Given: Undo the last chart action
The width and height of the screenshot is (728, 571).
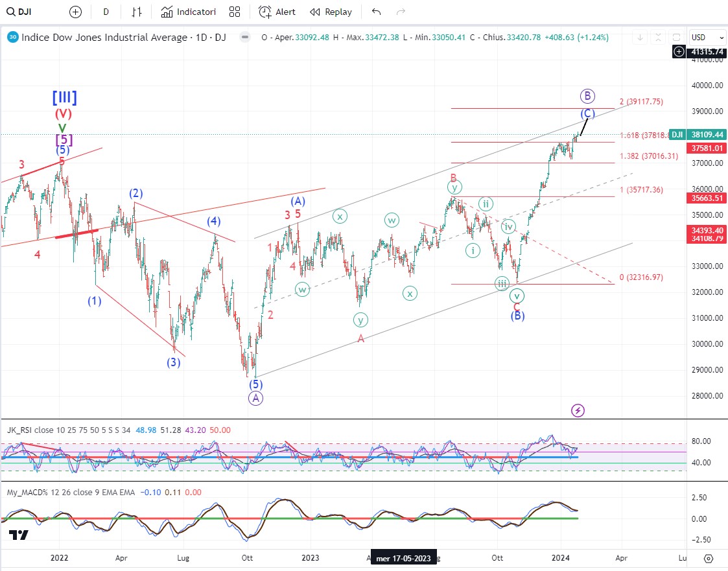Looking at the screenshot, I should coord(376,12).
